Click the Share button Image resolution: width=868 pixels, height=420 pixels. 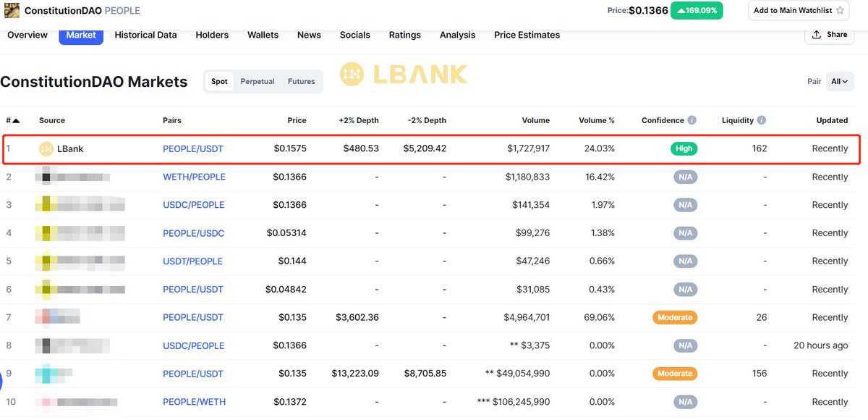tap(829, 35)
